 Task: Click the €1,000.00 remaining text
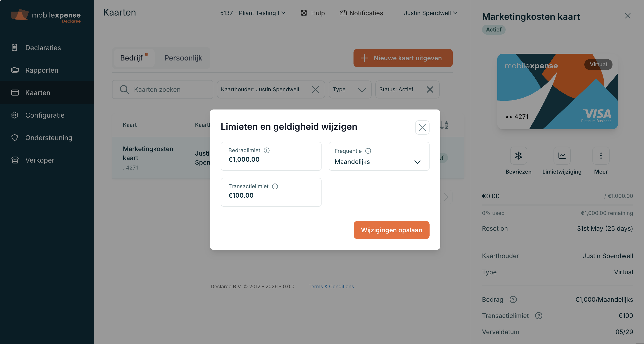point(607,213)
